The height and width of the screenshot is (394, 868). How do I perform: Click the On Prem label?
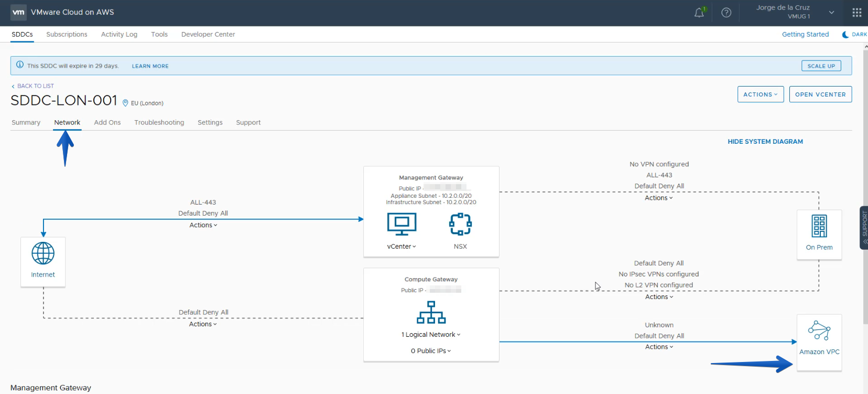pyautogui.click(x=819, y=248)
